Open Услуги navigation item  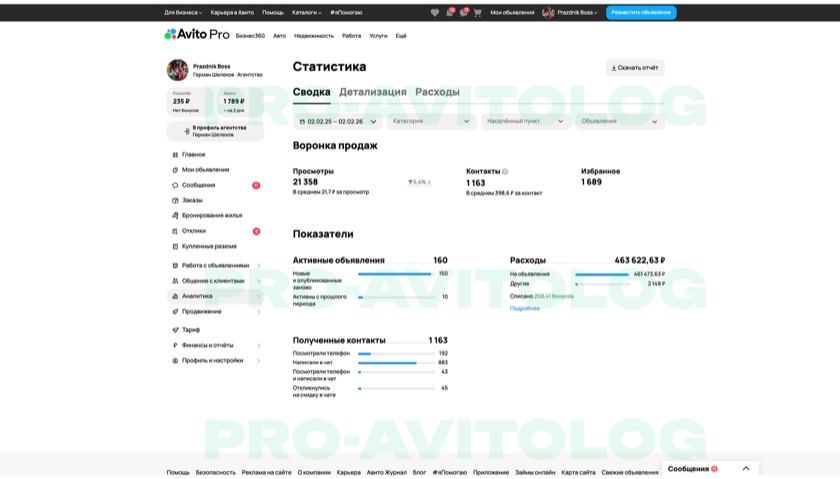coord(378,36)
